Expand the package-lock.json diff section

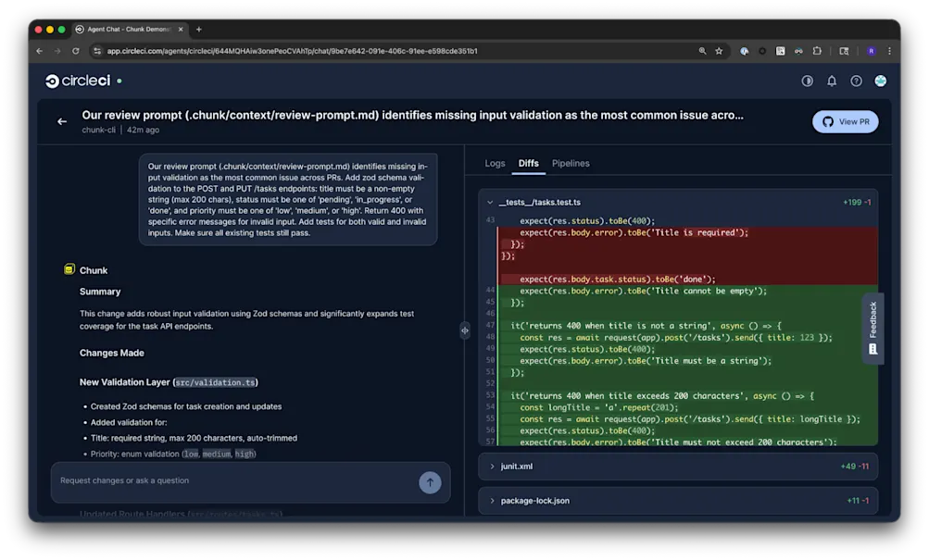click(492, 500)
